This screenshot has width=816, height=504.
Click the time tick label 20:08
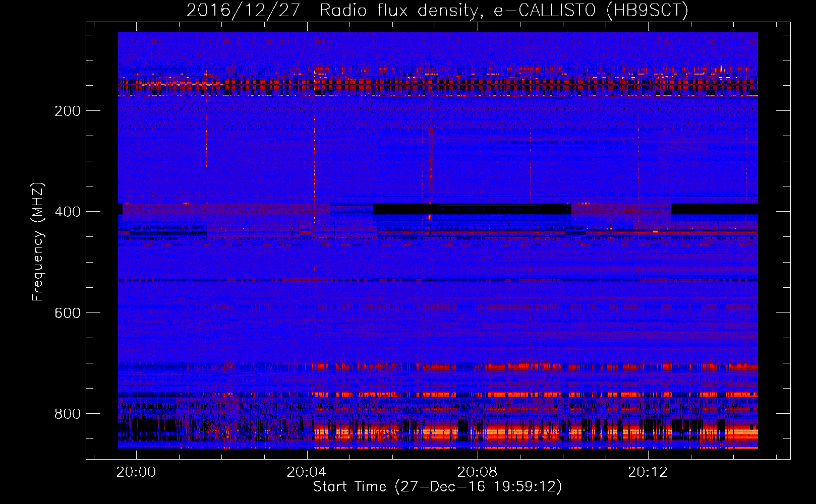(x=477, y=472)
